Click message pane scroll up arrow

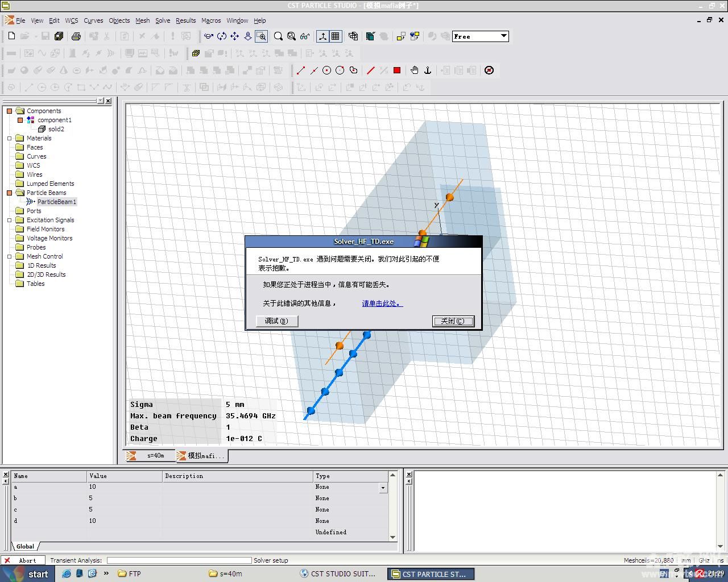point(720,475)
